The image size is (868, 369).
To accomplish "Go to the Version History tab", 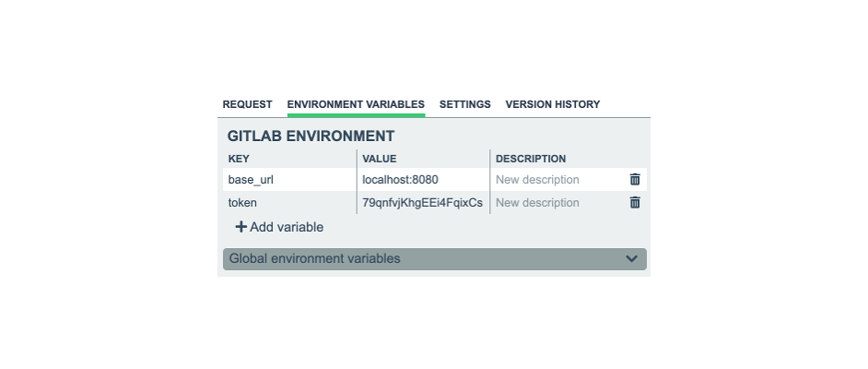I will [553, 105].
